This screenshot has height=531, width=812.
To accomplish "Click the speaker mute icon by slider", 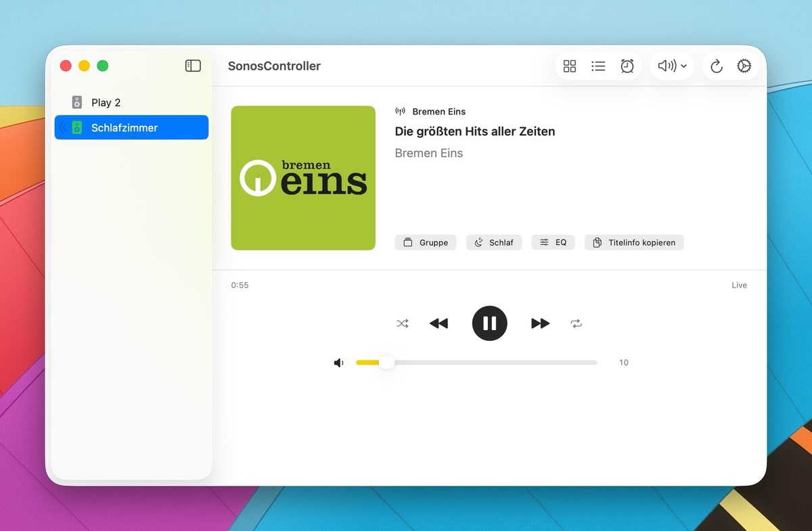I will 339,363.
